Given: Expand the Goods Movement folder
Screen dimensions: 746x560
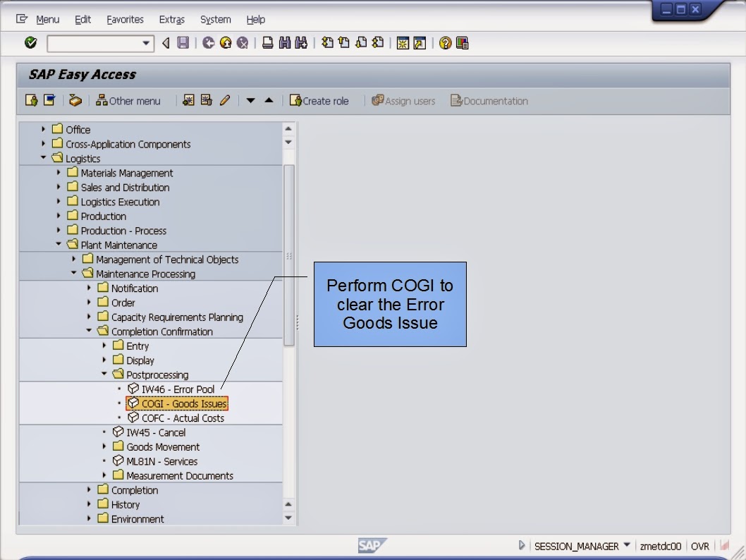Looking at the screenshot, I should (104, 446).
